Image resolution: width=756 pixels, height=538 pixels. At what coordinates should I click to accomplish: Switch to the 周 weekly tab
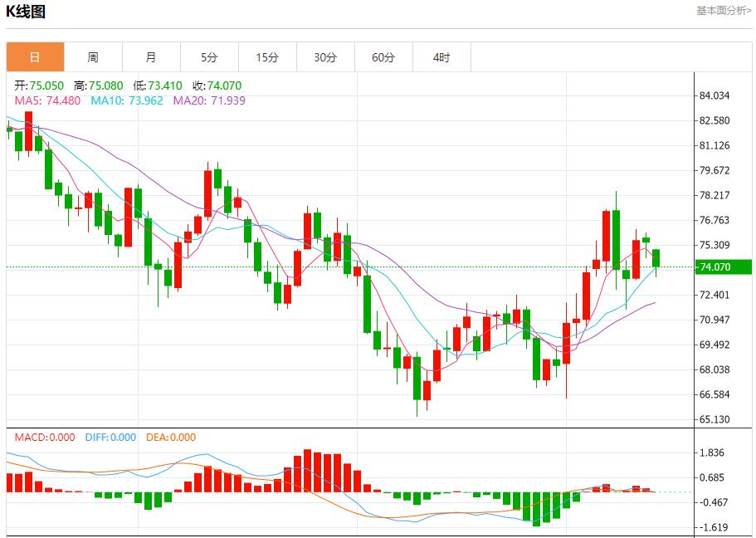click(93, 57)
